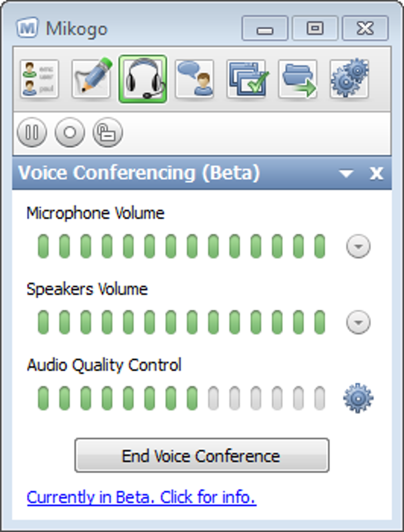Viewport: 404px width, 532px height.
Task: Set Microphone Volume to the last bar
Action: pyautogui.click(x=320, y=246)
